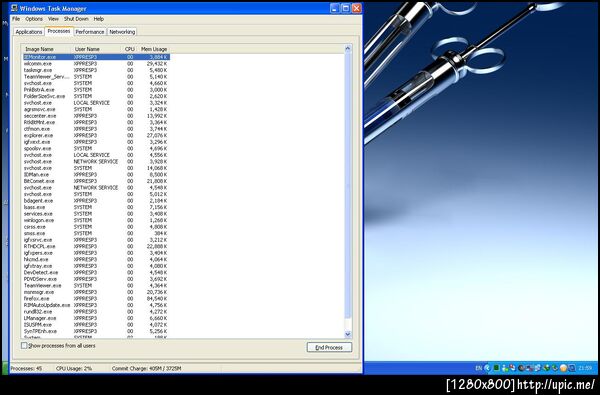Sort processes by CPU column header
600x395 pixels.
coord(130,49)
